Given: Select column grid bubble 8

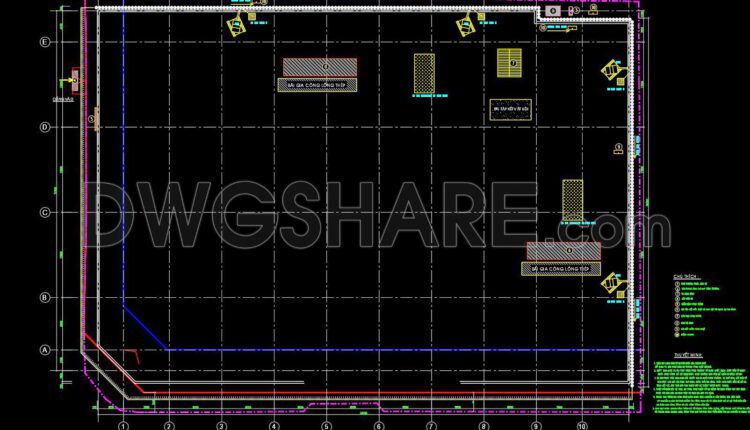Looking at the screenshot, I should (x=484, y=426).
